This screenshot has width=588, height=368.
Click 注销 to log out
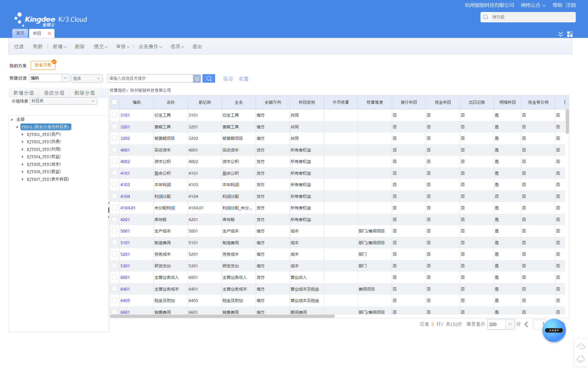pyautogui.click(x=571, y=5)
